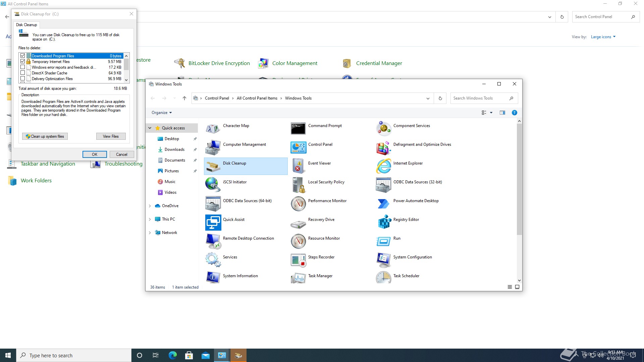Click OK in Disk Cleanup dialog
Viewport: 644px width, 362px height.
[x=95, y=155]
